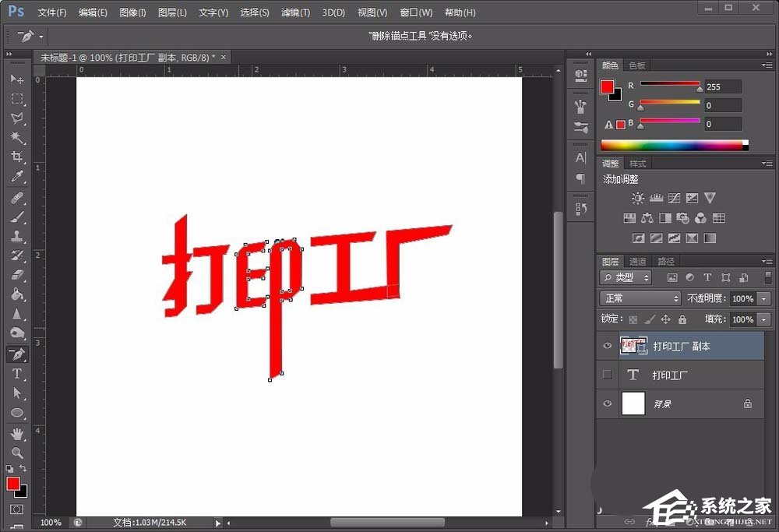Hide the 打印工厂 副本 layer

click(608, 346)
